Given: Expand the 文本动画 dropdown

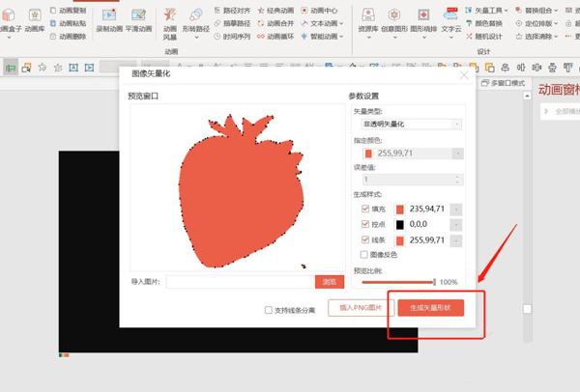Looking at the screenshot, I should (341, 23).
